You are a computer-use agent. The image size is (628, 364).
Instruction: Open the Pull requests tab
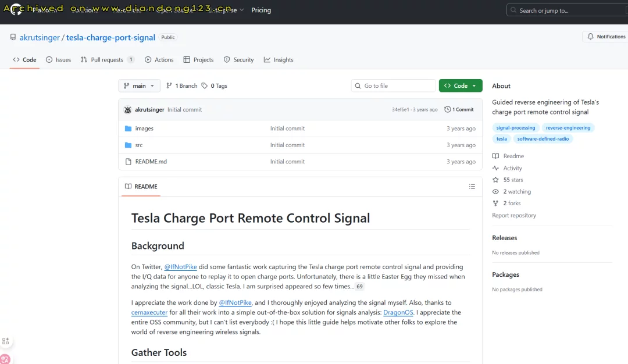(x=107, y=60)
